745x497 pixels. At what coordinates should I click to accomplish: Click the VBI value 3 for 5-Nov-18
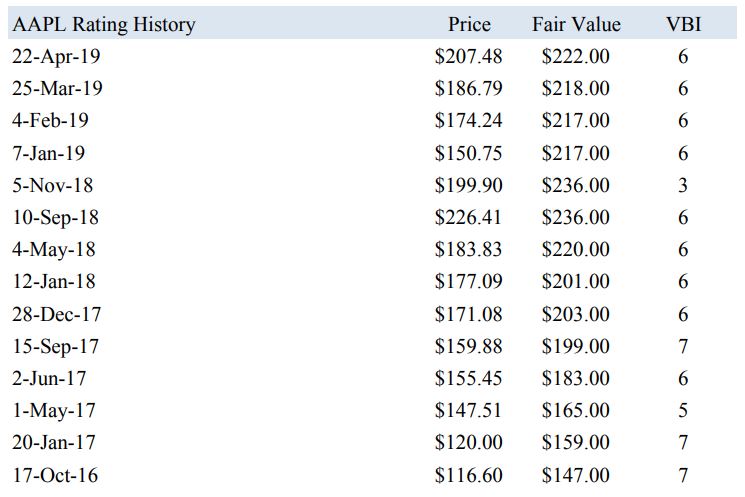(x=683, y=185)
